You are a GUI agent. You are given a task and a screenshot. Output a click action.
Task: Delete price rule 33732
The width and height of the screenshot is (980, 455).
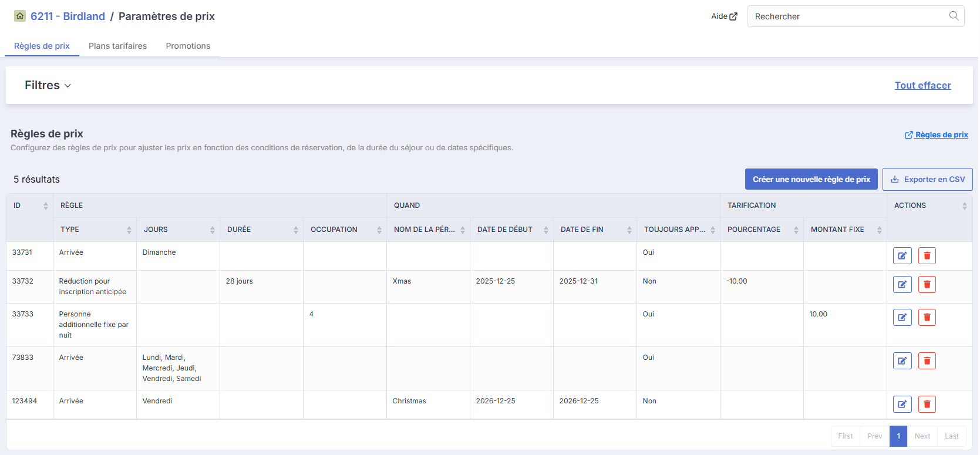point(927,285)
